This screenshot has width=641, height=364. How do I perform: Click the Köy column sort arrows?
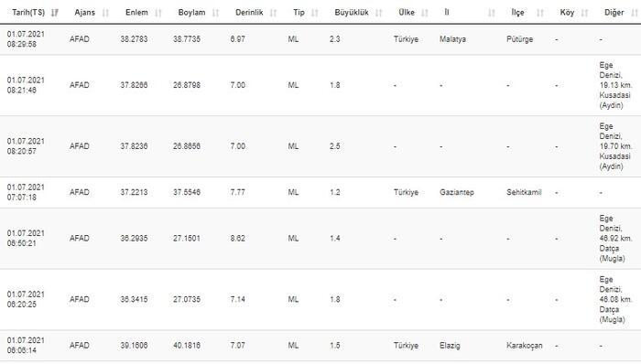pyautogui.click(x=584, y=13)
